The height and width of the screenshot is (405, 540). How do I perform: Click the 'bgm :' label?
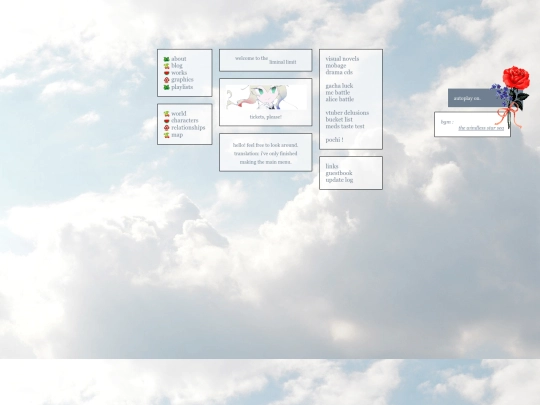click(x=447, y=122)
